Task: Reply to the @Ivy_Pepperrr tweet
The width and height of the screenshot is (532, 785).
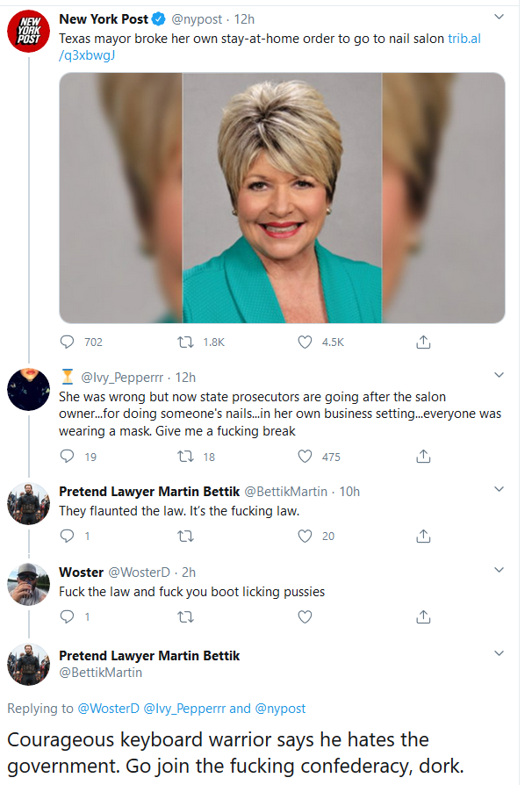Action: coord(67,456)
